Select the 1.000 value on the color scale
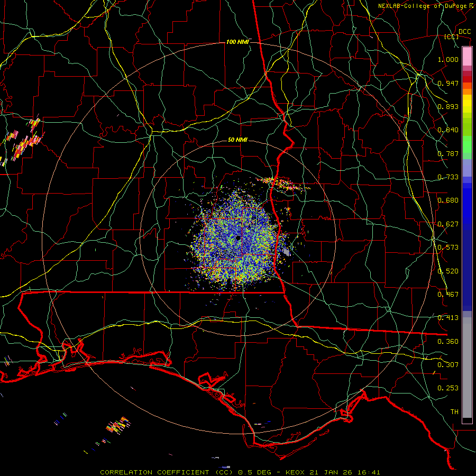The image size is (476, 476). tap(448, 59)
